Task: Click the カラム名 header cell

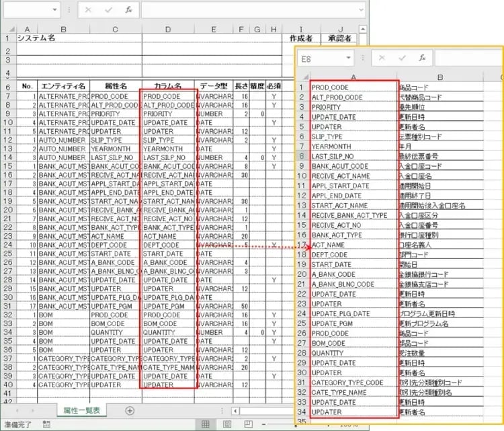Action: coord(168,87)
